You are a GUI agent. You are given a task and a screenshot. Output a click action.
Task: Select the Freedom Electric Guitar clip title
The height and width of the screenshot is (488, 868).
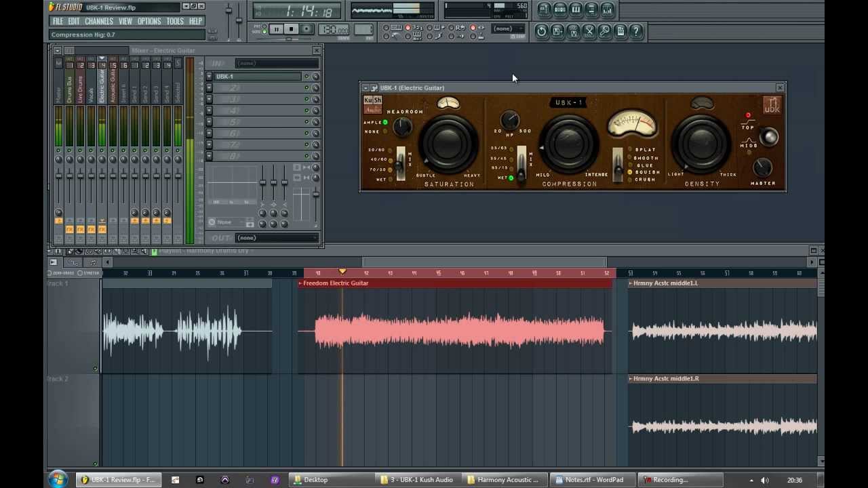tap(336, 283)
